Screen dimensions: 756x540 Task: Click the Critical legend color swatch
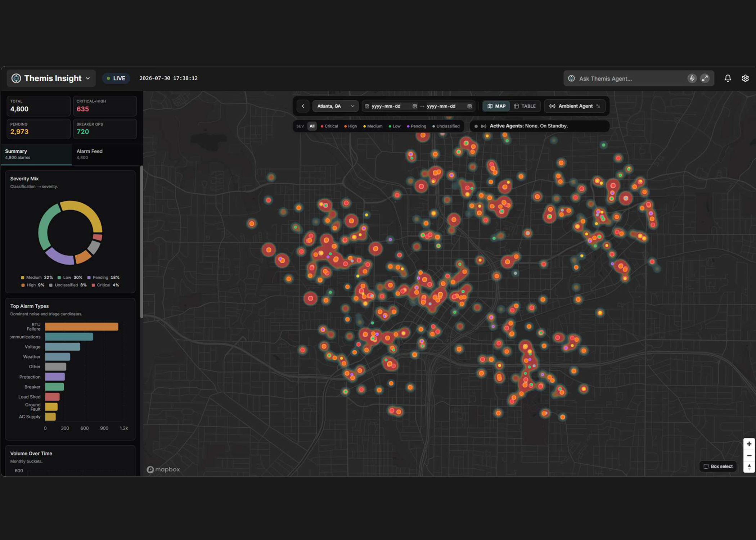pos(93,285)
